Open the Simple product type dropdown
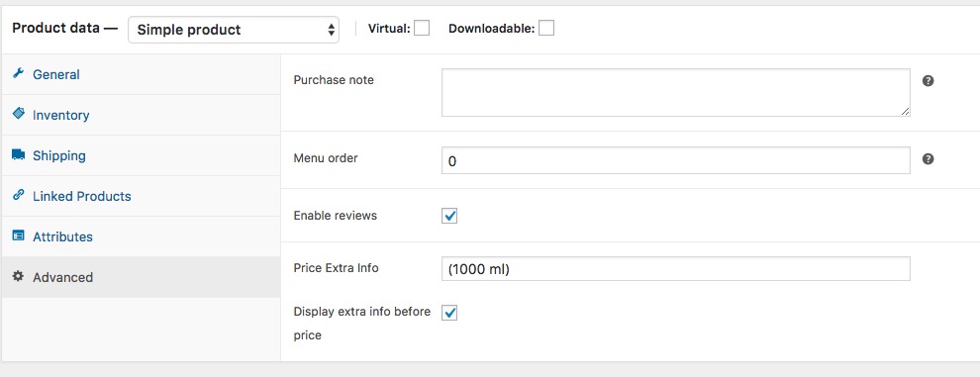This screenshot has height=377, width=980. pos(234,30)
